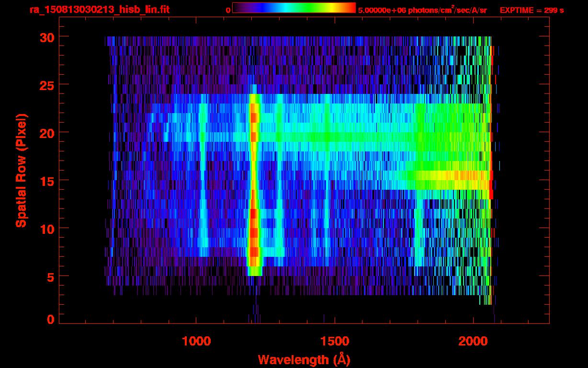Click the EXPTIME = 299 s text
The image size is (588, 368).
pyautogui.click(x=531, y=10)
